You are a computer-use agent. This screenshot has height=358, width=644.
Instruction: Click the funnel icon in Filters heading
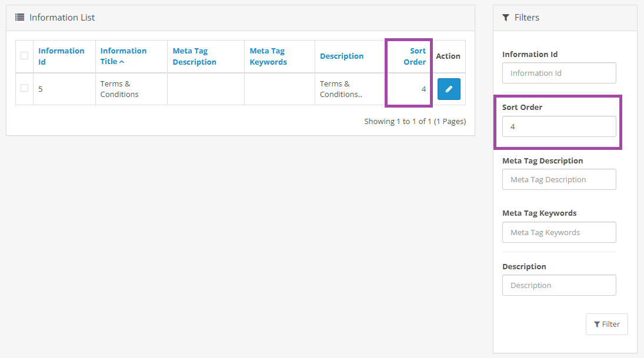click(506, 18)
